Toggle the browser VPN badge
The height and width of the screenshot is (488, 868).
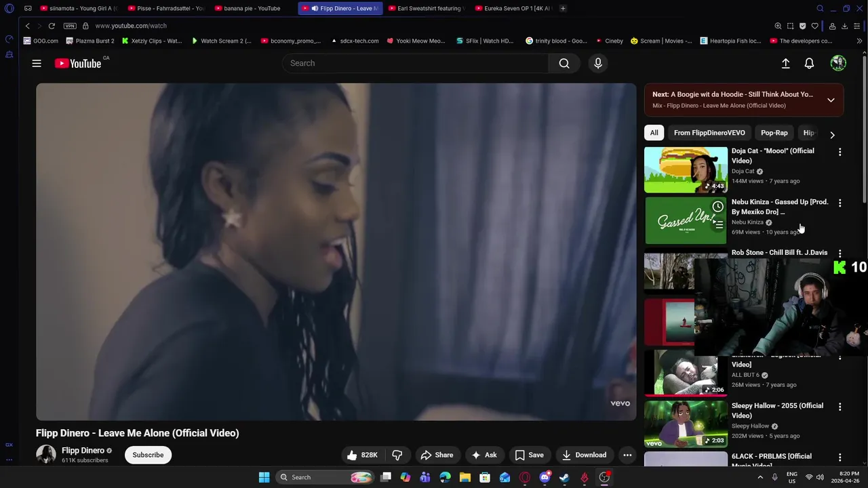click(70, 26)
